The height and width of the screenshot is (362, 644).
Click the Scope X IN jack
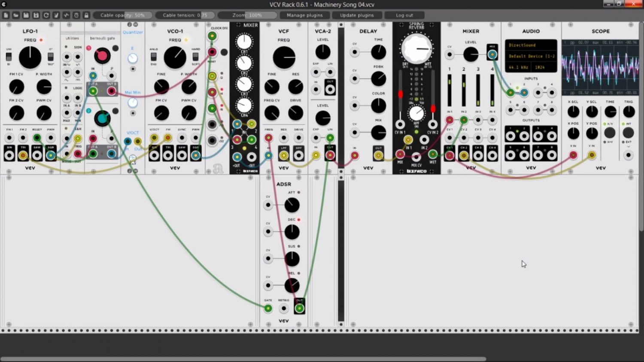(x=573, y=155)
